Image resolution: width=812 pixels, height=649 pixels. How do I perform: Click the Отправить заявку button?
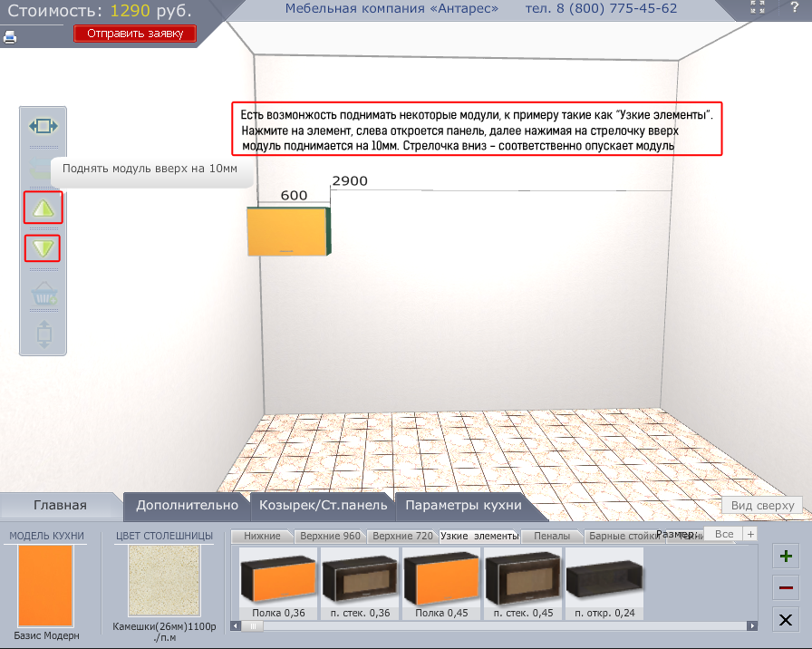click(135, 34)
